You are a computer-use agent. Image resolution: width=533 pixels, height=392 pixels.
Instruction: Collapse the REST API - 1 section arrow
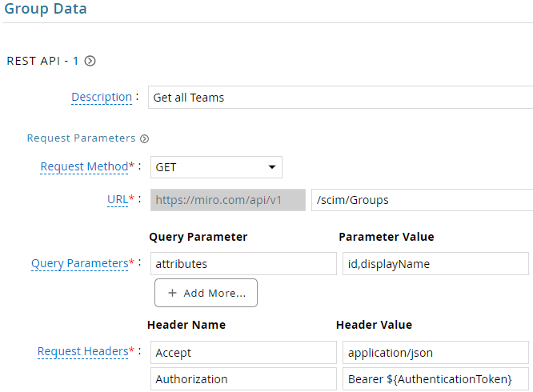(x=90, y=61)
